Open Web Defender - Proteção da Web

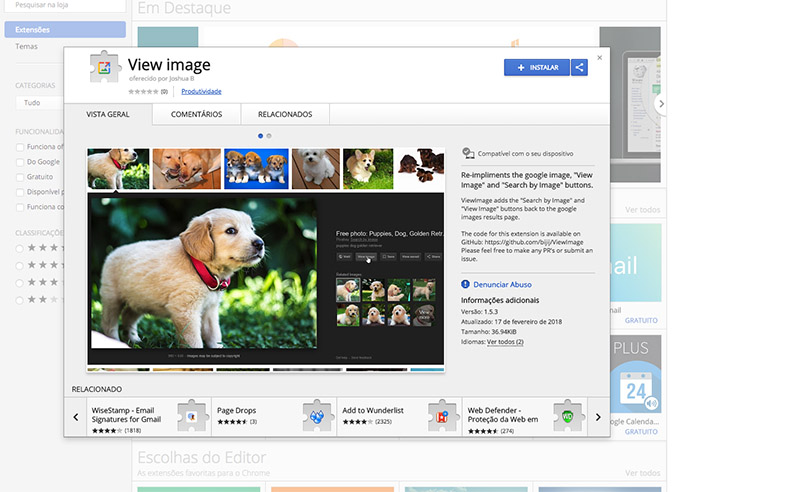pos(503,415)
